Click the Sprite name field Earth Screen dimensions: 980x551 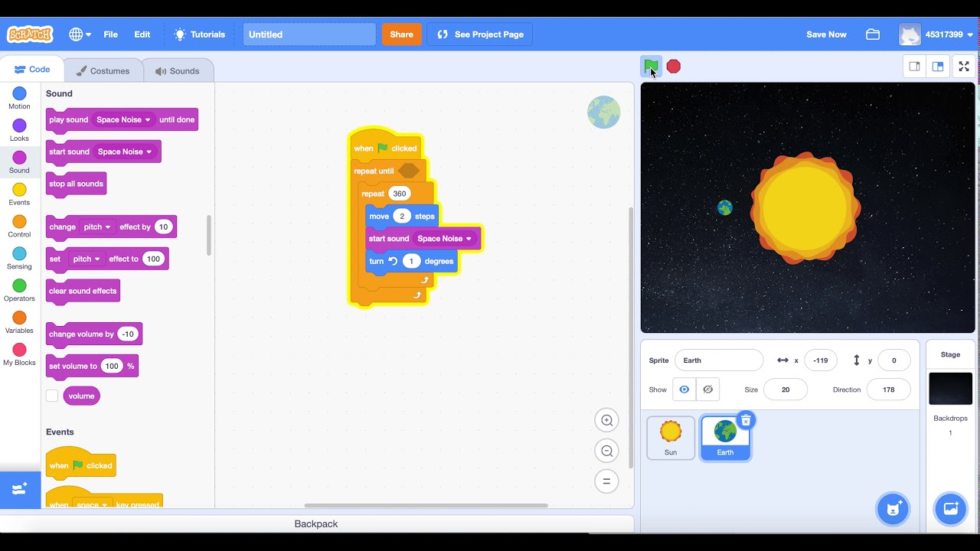pos(719,360)
